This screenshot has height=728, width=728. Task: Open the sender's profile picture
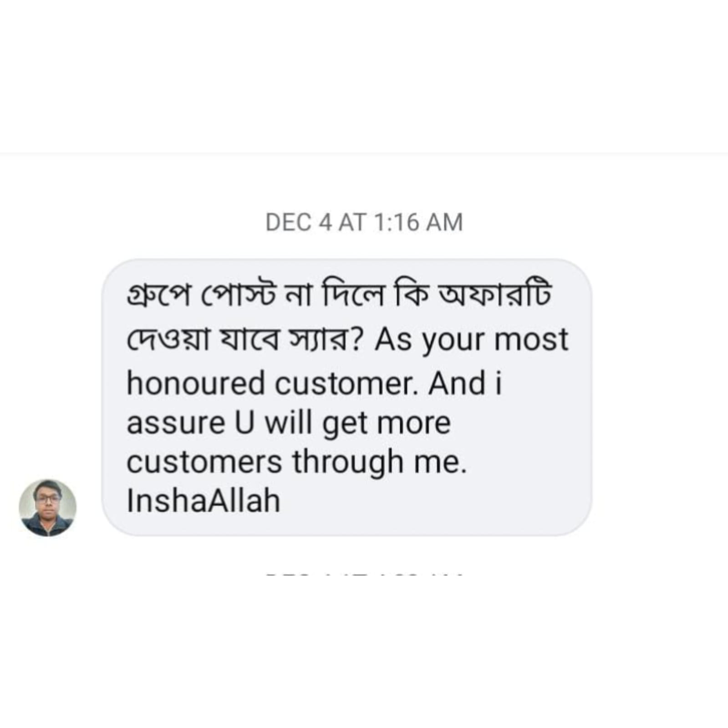[47, 507]
